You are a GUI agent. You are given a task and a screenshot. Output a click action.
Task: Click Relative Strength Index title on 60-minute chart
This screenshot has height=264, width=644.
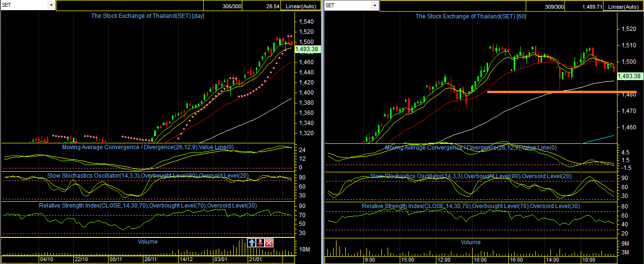(471, 206)
